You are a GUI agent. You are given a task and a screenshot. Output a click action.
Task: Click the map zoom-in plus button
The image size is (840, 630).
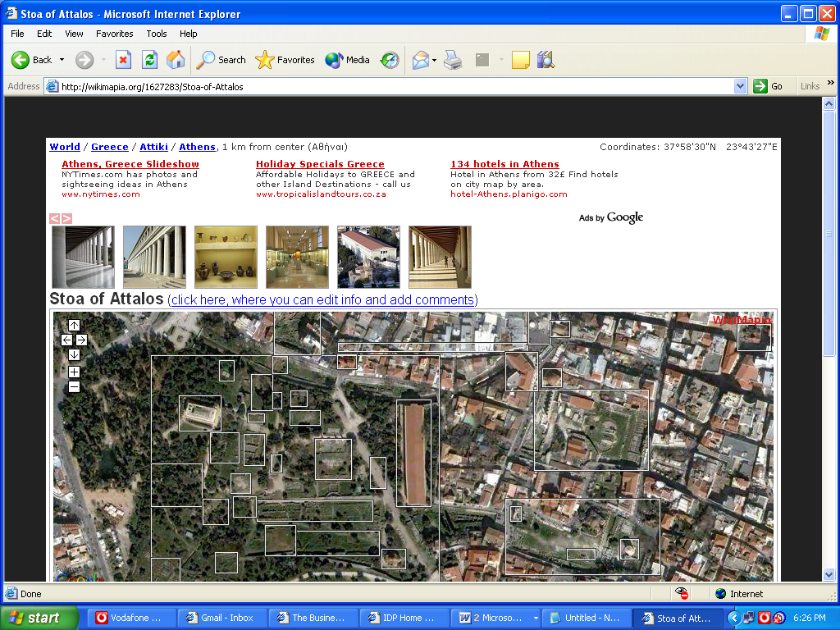[x=74, y=372]
